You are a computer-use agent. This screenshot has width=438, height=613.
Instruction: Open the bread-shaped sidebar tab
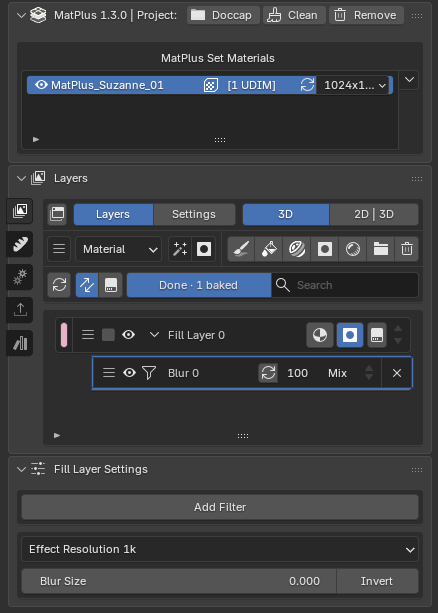click(20, 244)
